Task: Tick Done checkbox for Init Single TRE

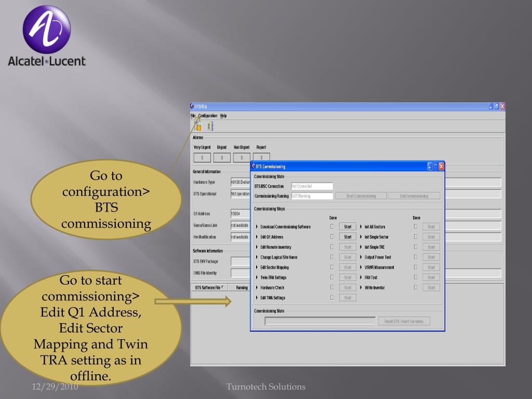Action: tap(415, 247)
